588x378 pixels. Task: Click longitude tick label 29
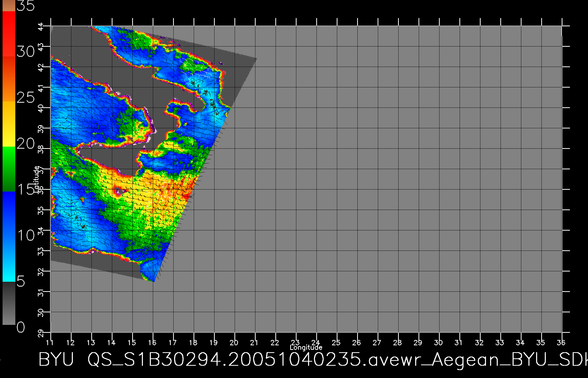(418, 342)
